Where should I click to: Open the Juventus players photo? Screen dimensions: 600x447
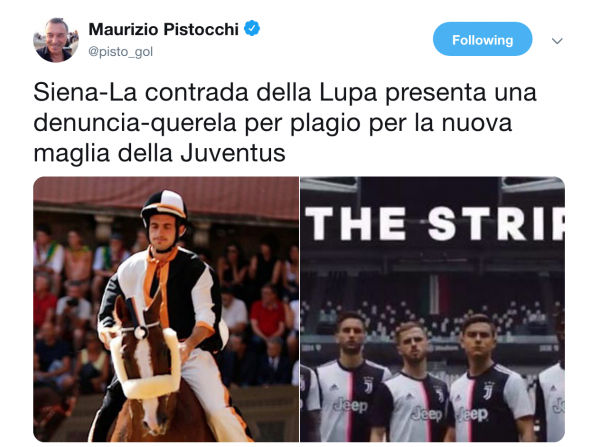coord(432,309)
